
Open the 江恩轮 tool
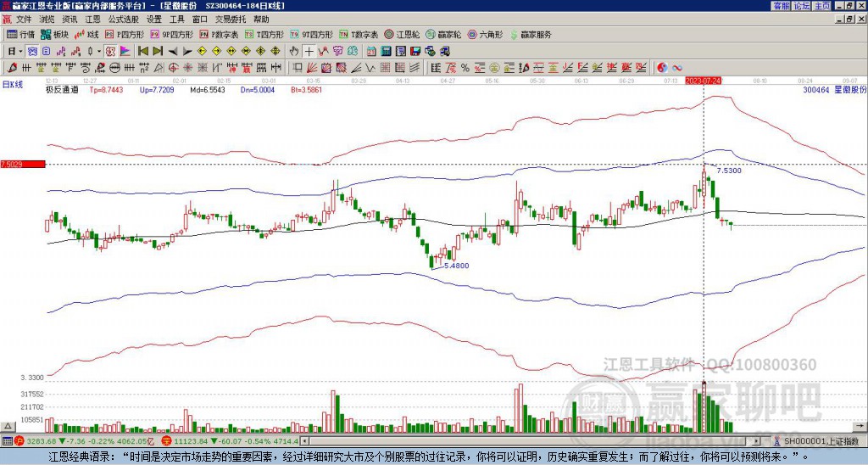pos(402,34)
